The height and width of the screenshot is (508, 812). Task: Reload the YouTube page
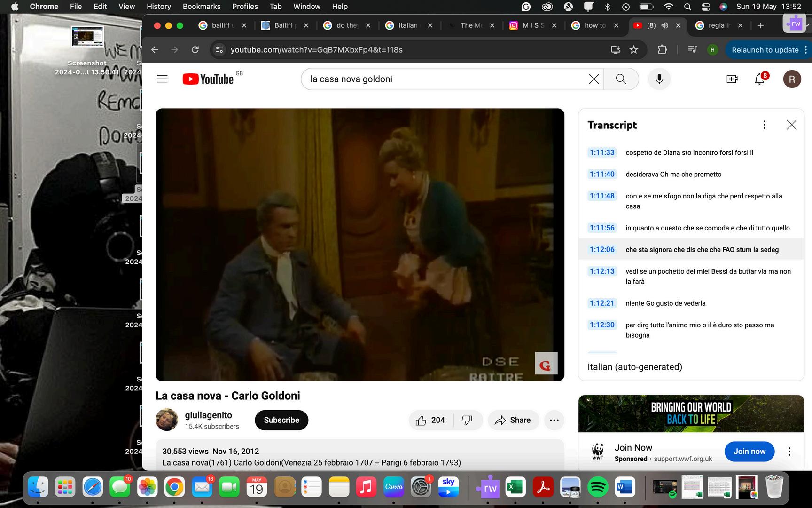point(195,50)
